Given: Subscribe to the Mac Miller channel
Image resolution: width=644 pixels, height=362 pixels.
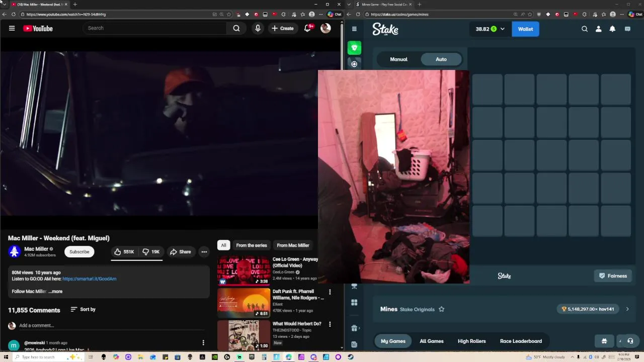Looking at the screenshot, I should click(79, 251).
